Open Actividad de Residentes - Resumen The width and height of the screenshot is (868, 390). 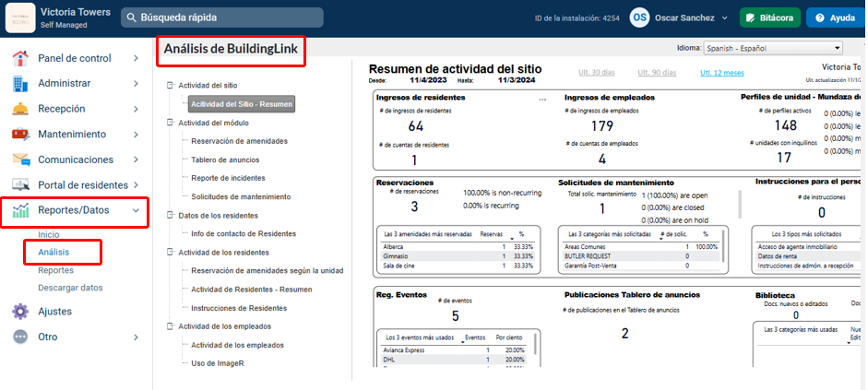pyautogui.click(x=251, y=290)
